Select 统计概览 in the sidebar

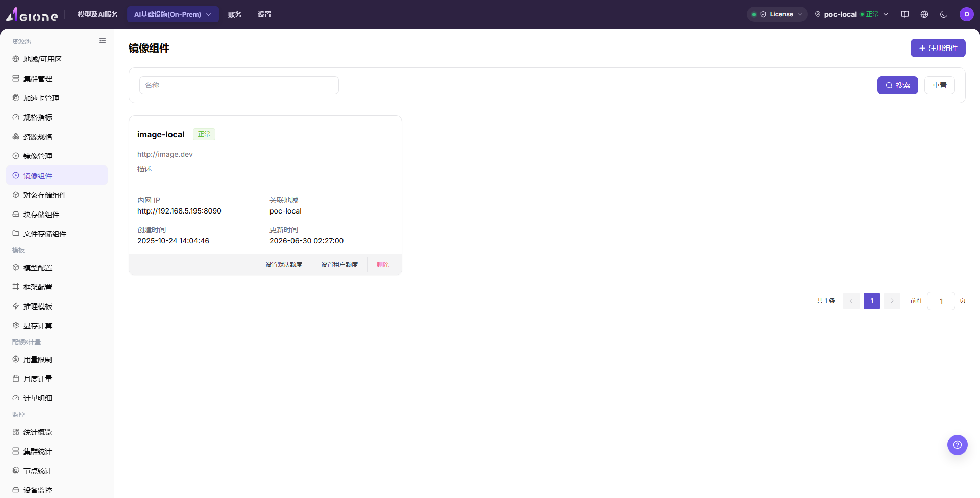point(57,432)
